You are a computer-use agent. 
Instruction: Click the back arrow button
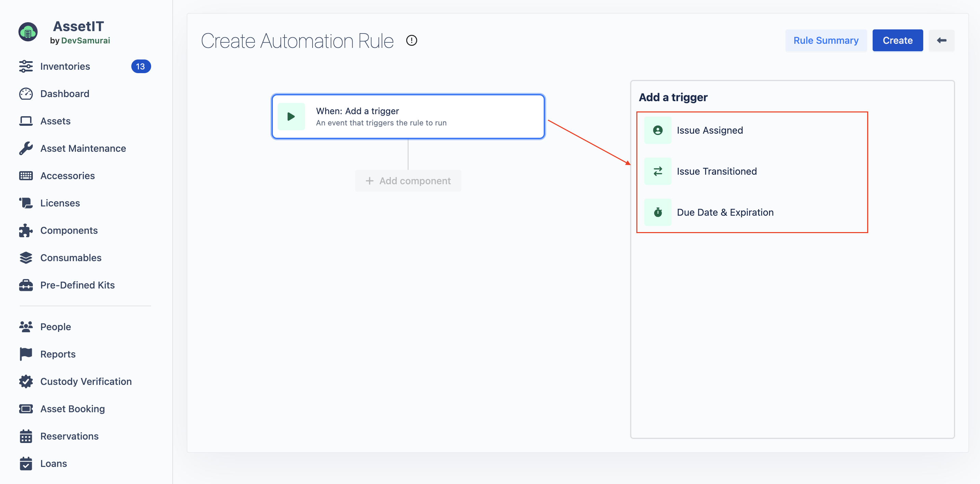pos(941,40)
